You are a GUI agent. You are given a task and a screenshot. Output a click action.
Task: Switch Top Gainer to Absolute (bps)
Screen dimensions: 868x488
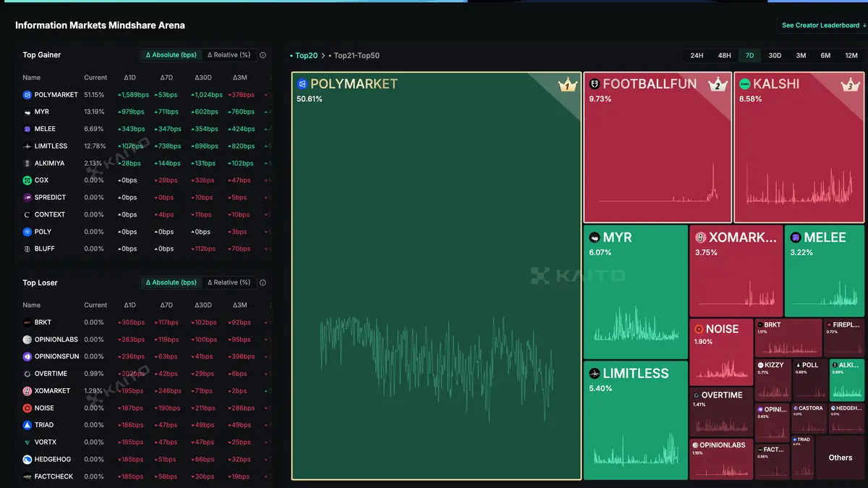[x=171, y=55]
